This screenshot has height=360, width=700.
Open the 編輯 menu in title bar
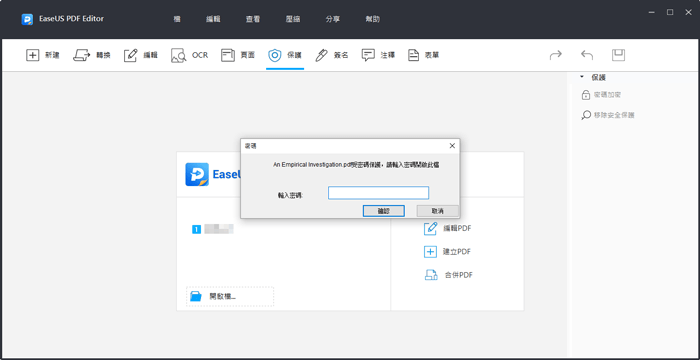[213, 19]
